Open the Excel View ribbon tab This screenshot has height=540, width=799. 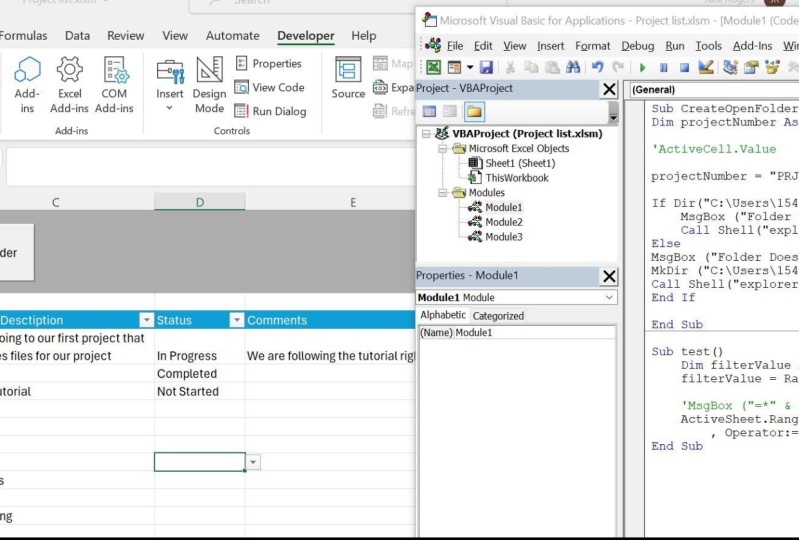click(175, 36)
